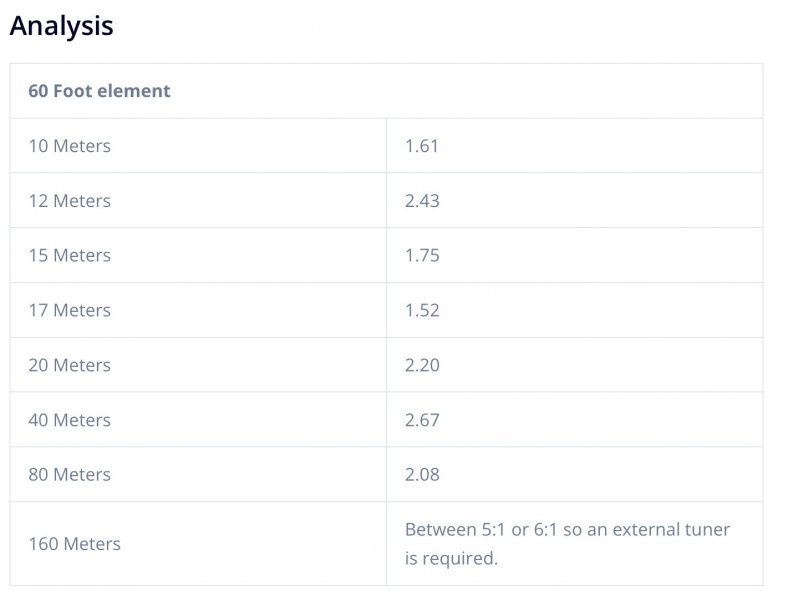The width and height of the screenshot is (788, 600).
Task: Click the '10 Meters' row label
Action: click(x=69, y=146)
